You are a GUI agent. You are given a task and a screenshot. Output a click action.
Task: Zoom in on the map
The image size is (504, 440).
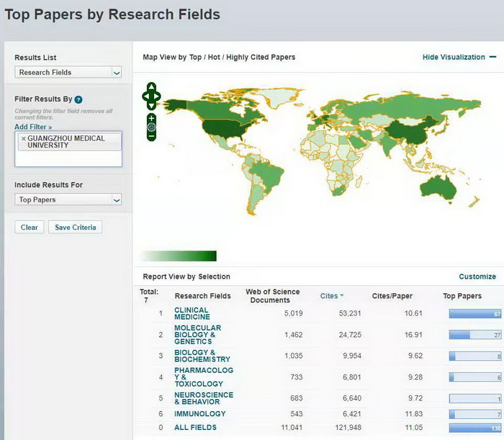[x=151, y=117]
